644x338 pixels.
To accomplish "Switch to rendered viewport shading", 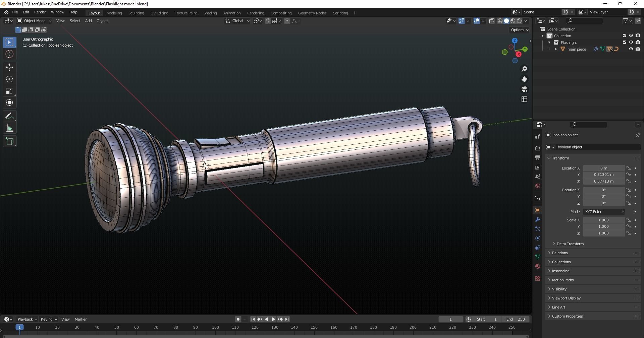I will click(519, 21).
